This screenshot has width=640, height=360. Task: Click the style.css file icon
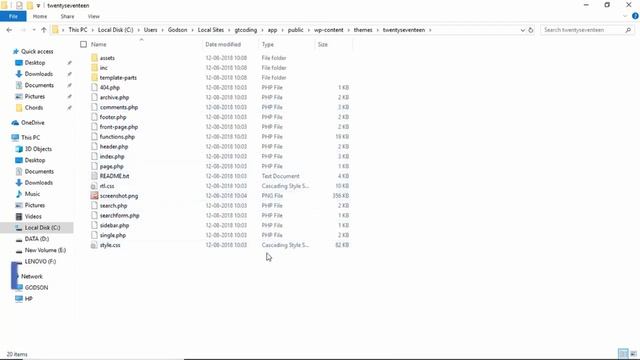click(94, 245)
